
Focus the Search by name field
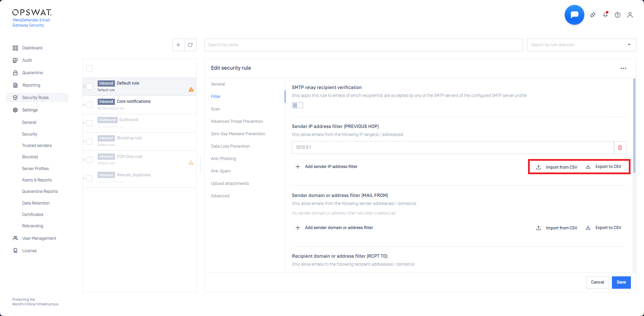point(363,45)
